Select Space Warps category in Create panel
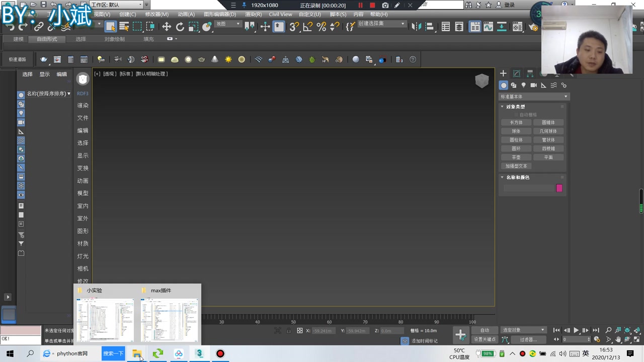Image resolution: width=644 pixels, height=362 pixels. point(553,85)
